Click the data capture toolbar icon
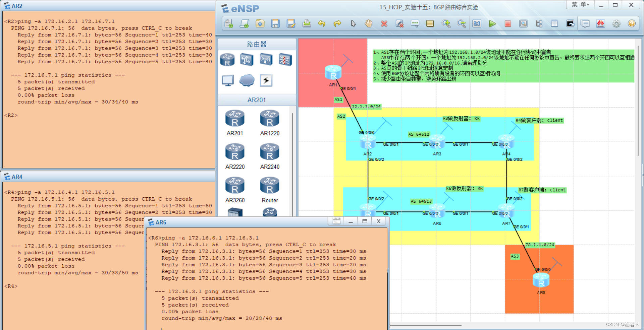This screenshot has height=330, width=644. pyautogui.click(x=523, y=23)
